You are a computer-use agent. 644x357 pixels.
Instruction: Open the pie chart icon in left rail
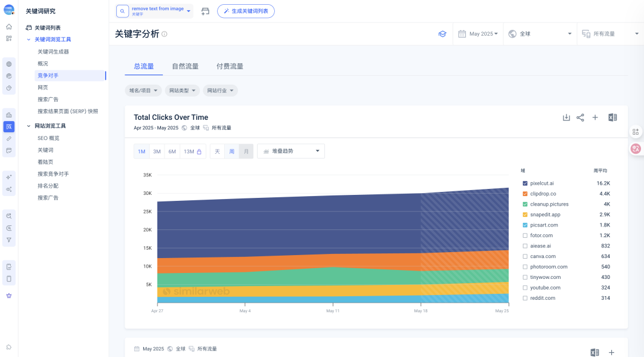point(8,88)
